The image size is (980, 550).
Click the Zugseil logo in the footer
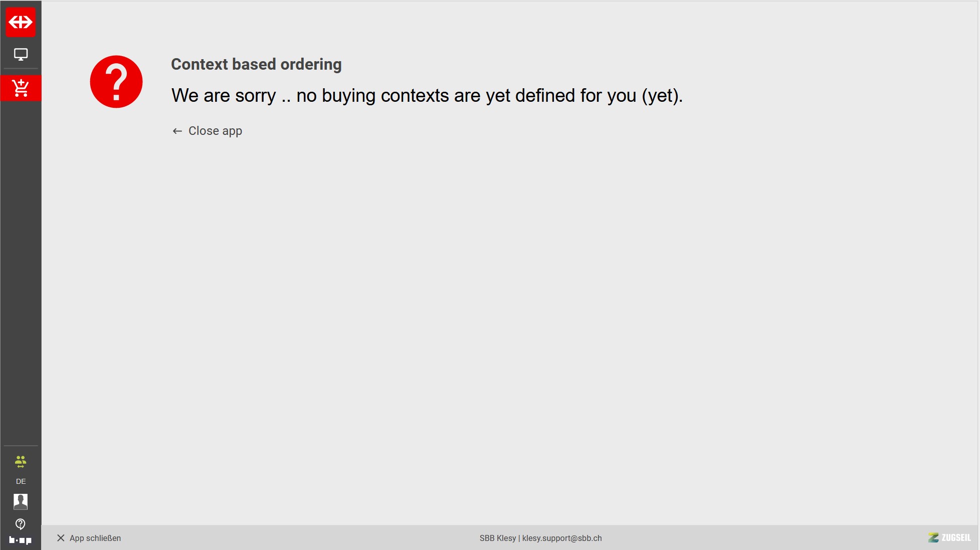949,537
